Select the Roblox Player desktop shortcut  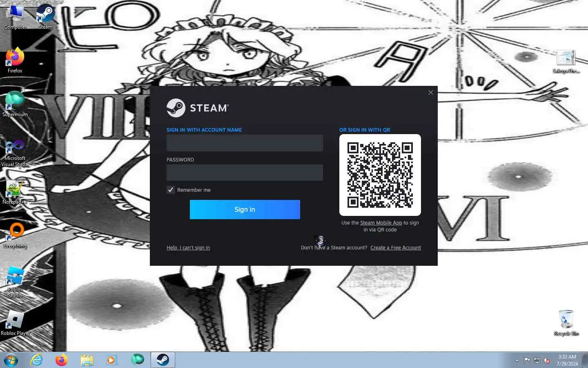click(15, 323)
